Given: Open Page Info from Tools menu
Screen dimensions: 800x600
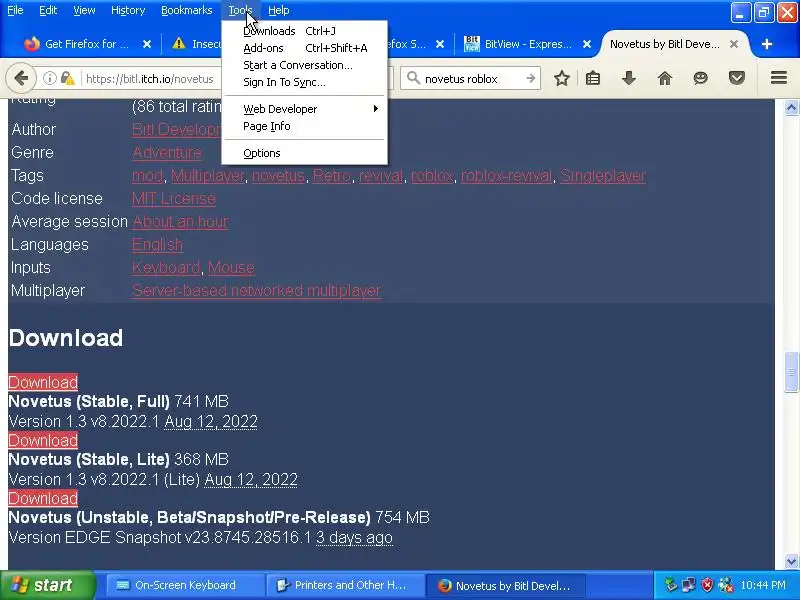Looking at the screenshot, I should (305, 126).
